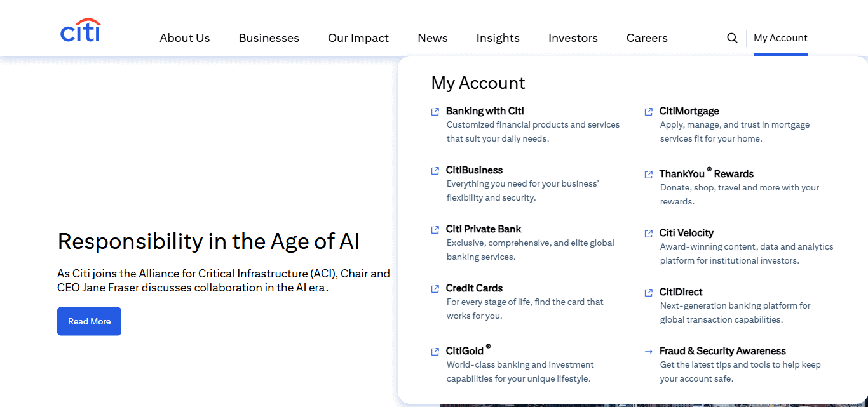
Task: Click the Read More button
Action: tap(89, 321)
